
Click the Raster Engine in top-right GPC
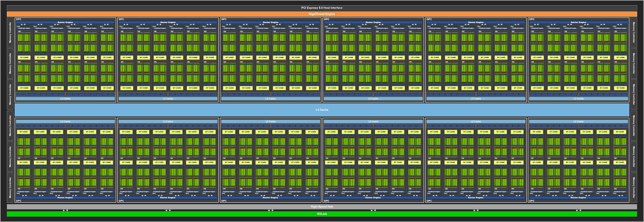point(578,22)
